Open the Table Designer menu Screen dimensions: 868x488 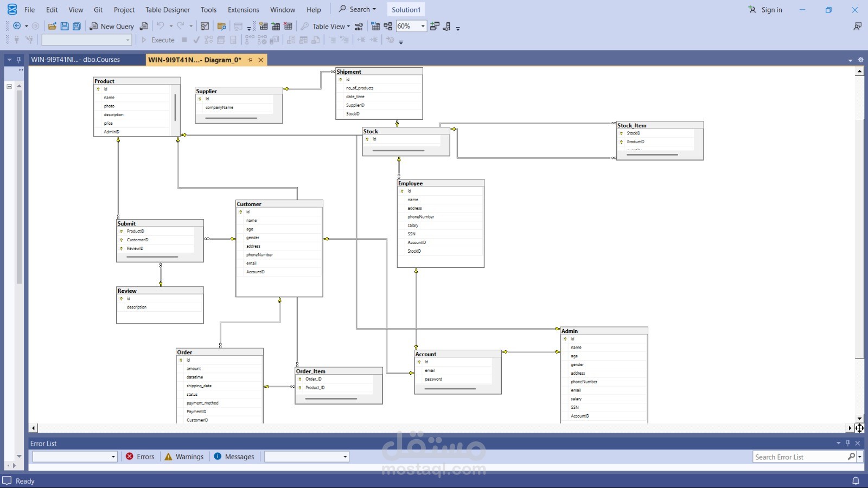[168, 10]
